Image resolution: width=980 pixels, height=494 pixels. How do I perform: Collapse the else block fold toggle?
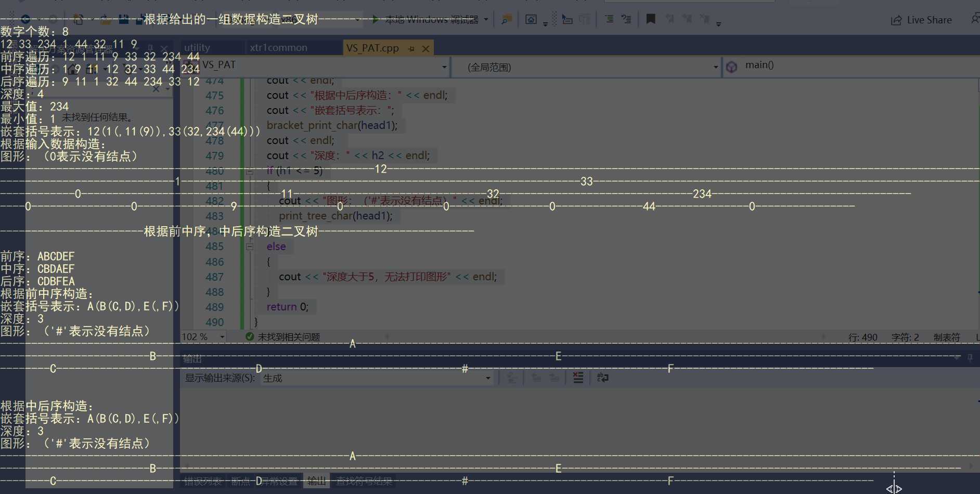pos(250,246)
